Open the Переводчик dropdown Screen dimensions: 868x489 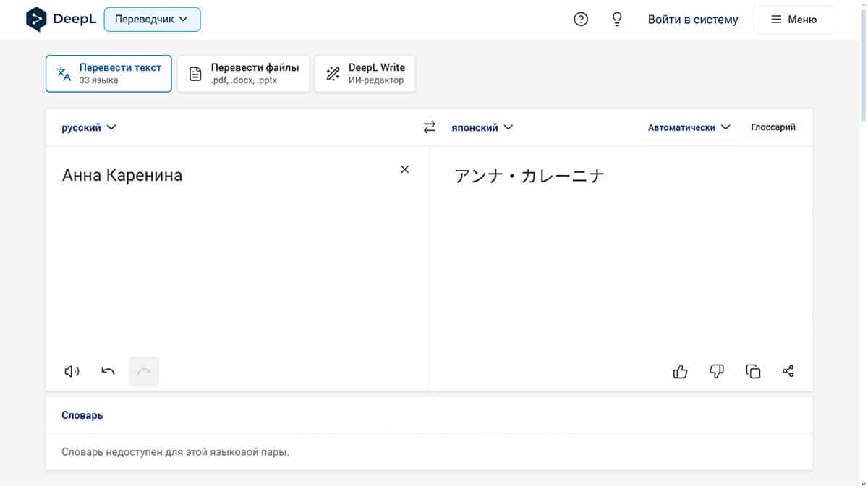point(152,20)
